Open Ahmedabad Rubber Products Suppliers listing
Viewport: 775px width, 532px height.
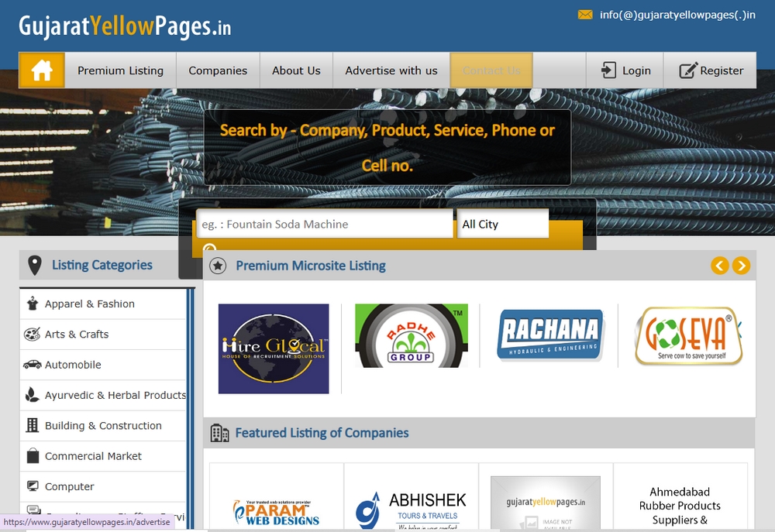(x=680, y=506)
